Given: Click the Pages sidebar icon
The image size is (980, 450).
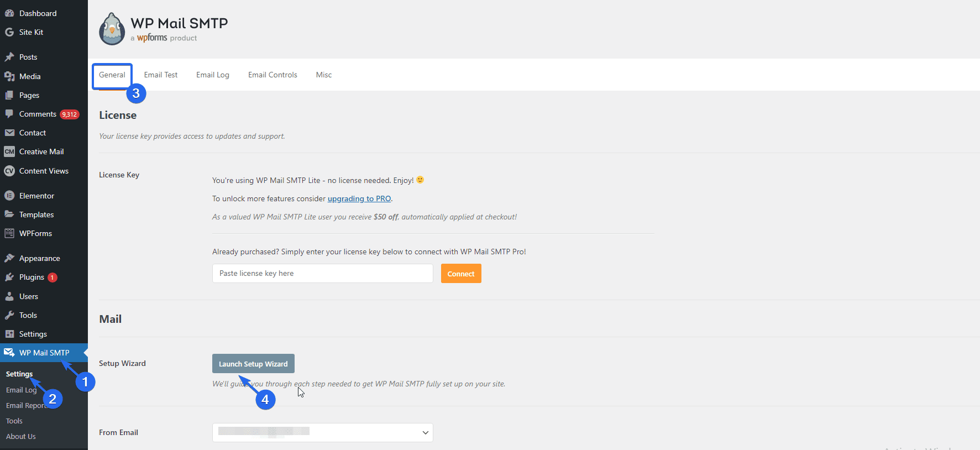Looking at the screenshot, I should click(x=9, y=95).
